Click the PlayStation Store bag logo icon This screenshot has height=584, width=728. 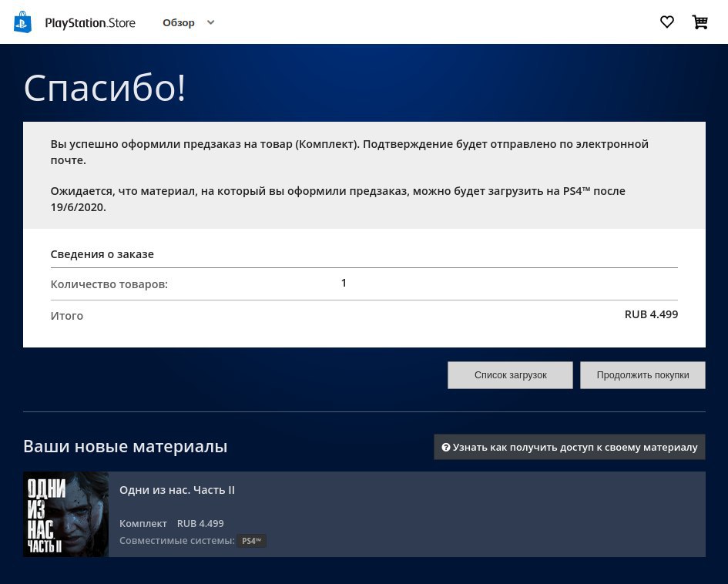(x=23, y=22)
